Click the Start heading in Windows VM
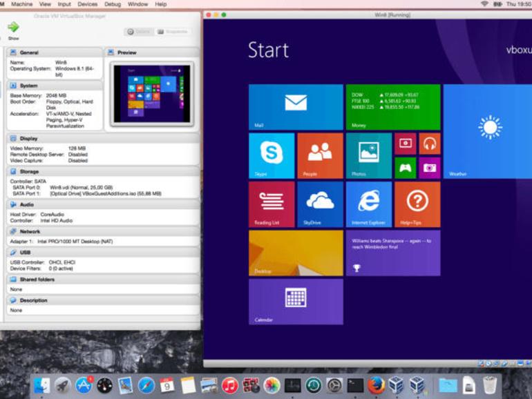Viewport: 532px width, 399px height. 268,50
